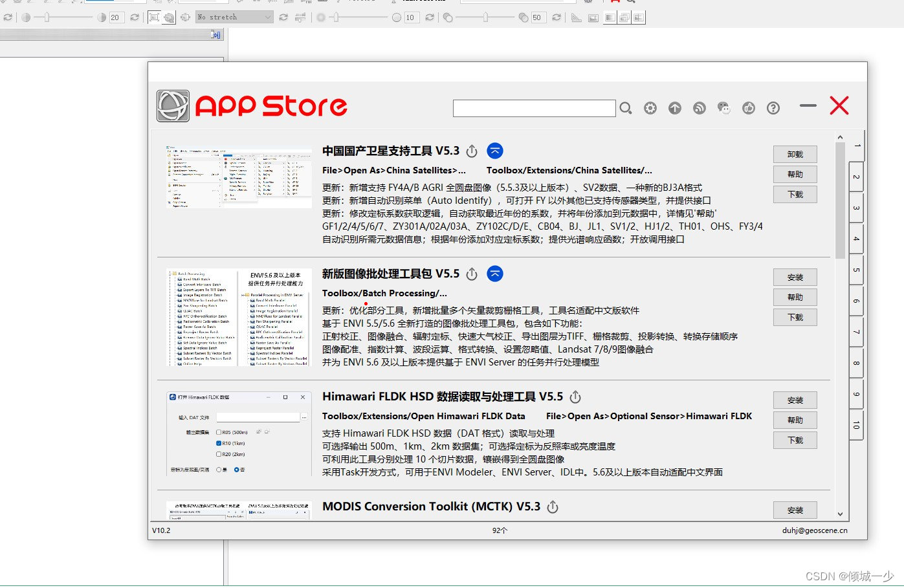
Task: Click update info icon beside Himawari FLDK HSD title
Action: (x=575, y=397)
